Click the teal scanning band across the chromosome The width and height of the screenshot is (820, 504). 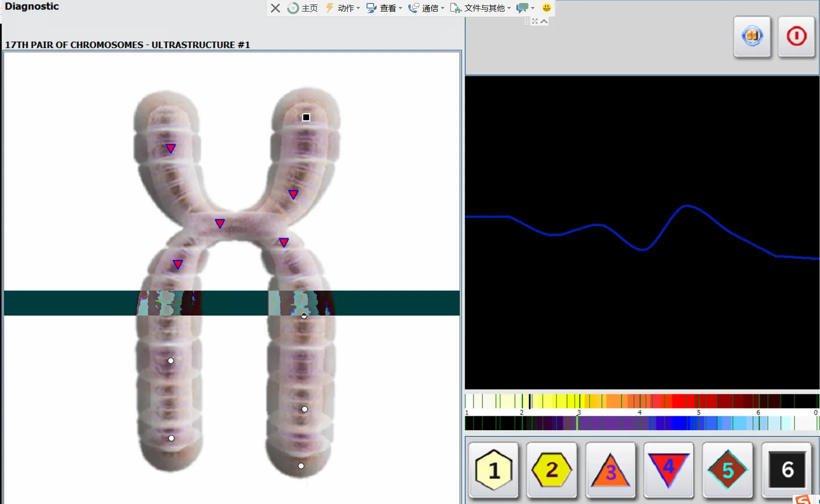pyautogui.click(x=232, y=303)
